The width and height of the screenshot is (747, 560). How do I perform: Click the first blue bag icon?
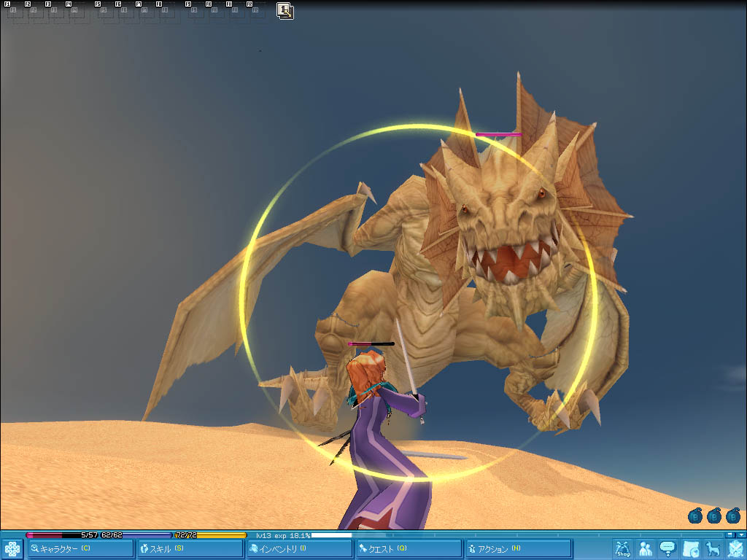tap(695, 516)
